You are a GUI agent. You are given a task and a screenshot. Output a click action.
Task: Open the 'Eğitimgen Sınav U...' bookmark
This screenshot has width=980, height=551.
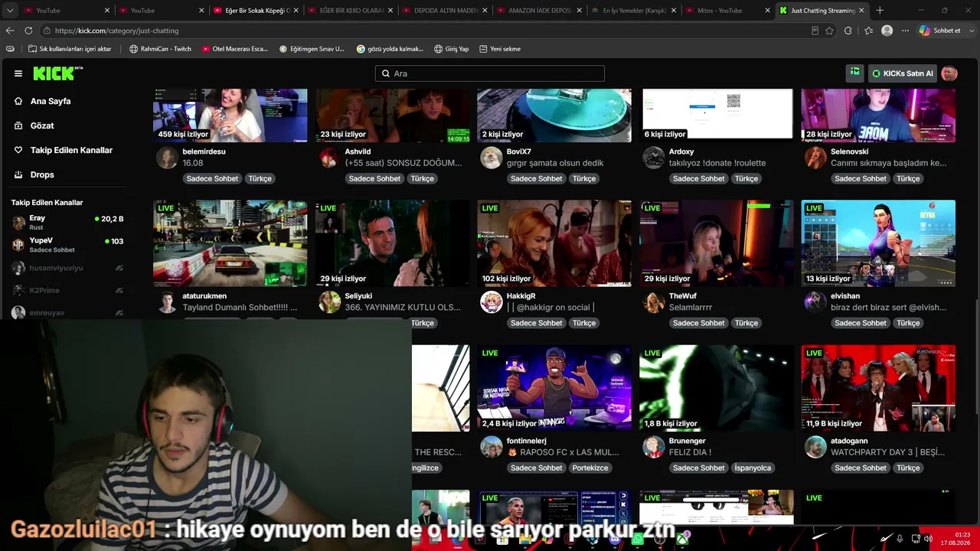(312, 49)
